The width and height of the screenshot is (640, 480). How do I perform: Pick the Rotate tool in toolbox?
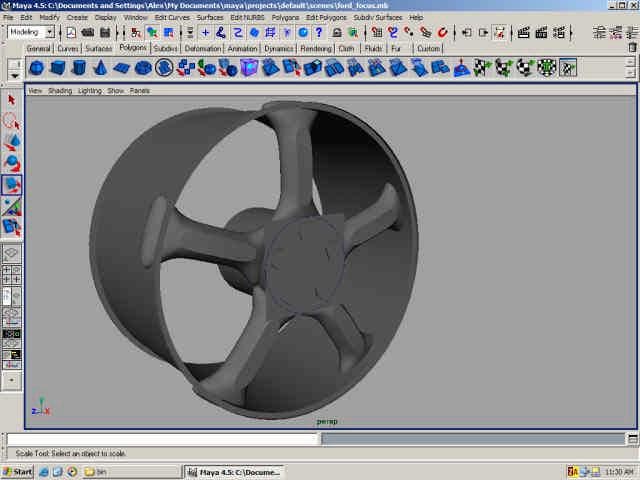tap(12, 163)
